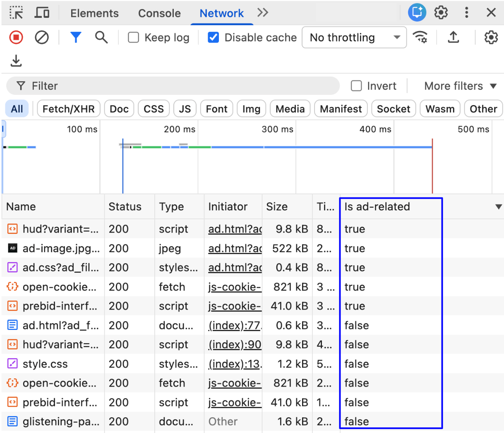504x433 pixels.
Task: Sort by the Size column header
Action: pos(287,207)
